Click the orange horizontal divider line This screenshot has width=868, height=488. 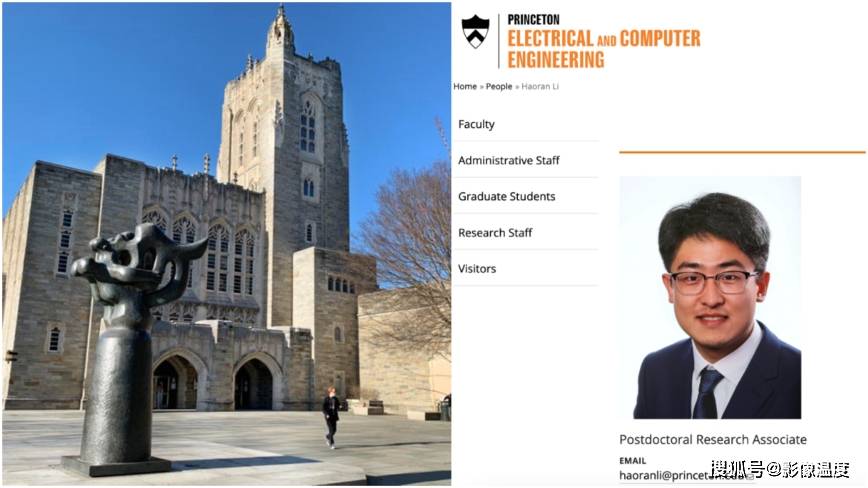742,152
